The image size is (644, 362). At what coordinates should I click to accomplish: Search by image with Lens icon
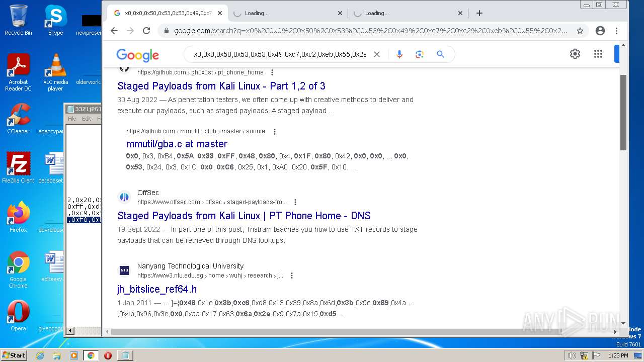click(x=420, y=54)
